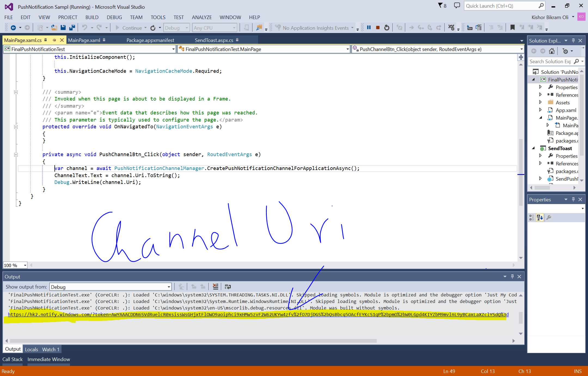Expand App.xaml node in Solution Explorer
The width and height of the screenshot is (588, 376).
coord(540,110)
